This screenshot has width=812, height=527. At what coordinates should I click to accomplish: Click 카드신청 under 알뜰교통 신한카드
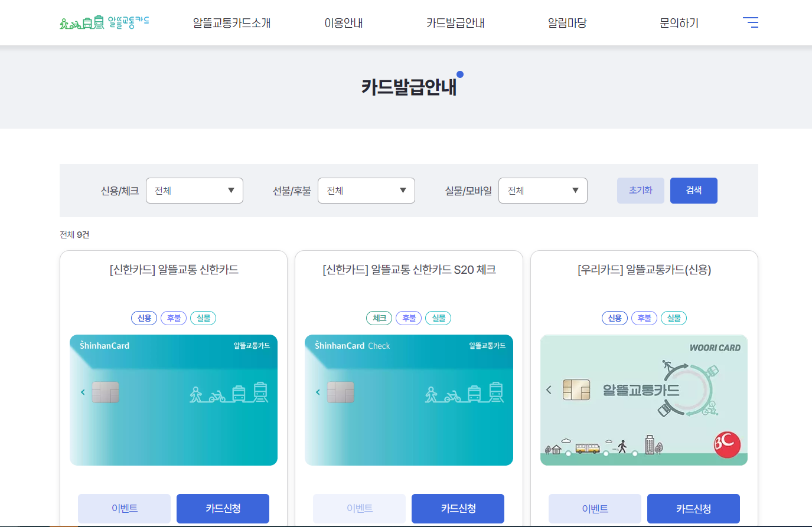tap(223, 509)
